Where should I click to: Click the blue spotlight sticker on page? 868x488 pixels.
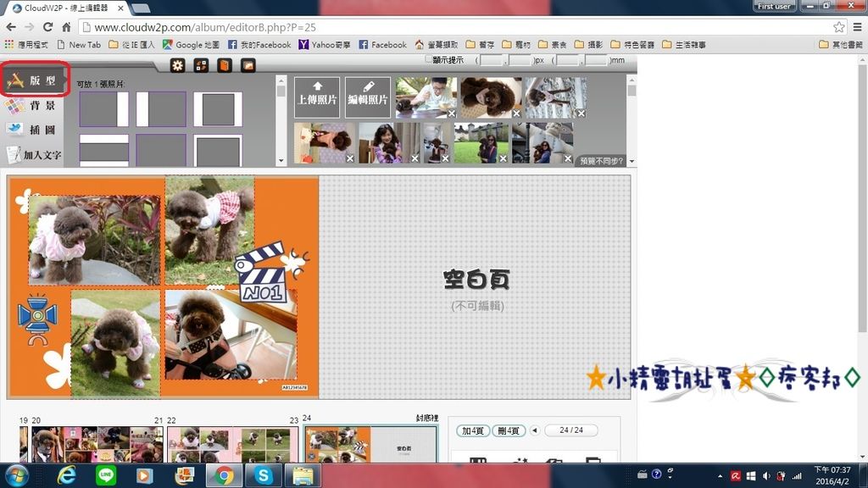pyautogui.click(x=37, y=319)
